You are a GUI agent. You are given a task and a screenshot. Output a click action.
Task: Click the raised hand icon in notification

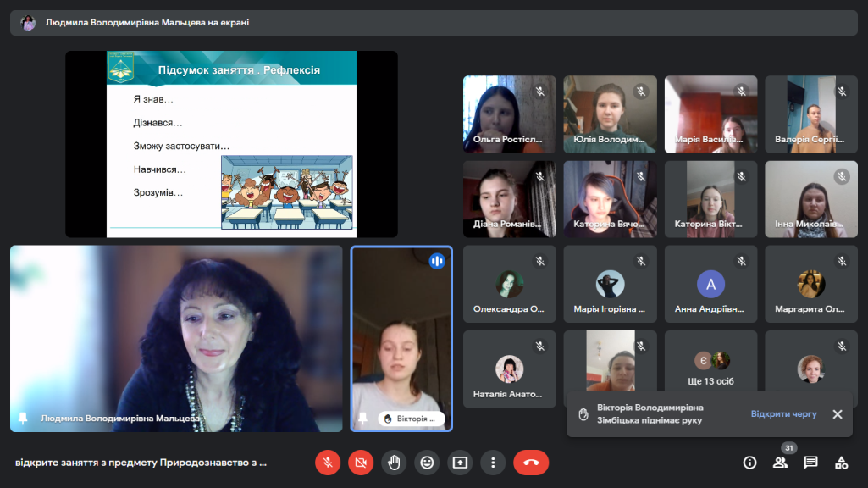pos(583,414)
